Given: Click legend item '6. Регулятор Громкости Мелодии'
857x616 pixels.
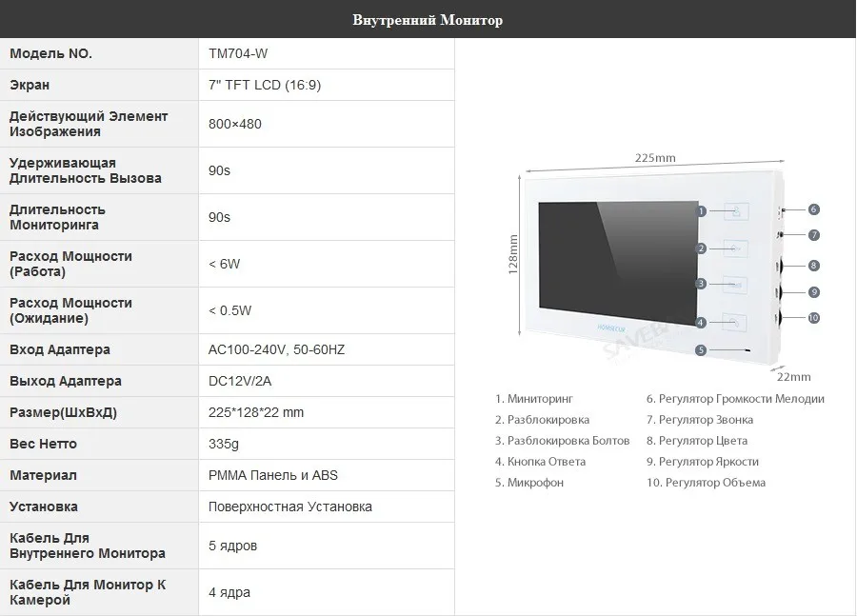Looking at the screenshot, I should pos(735,399).
